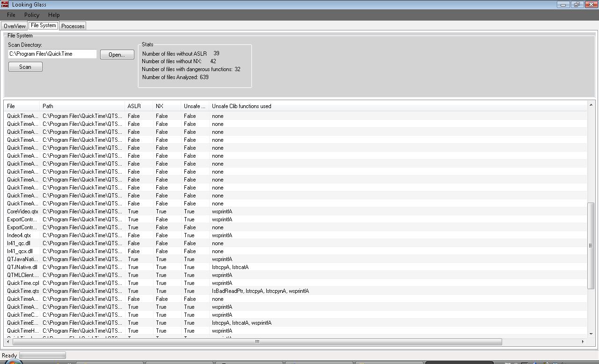Sort results by the NX column
Viewport: 599px width, 364px height.
(162, 106)
